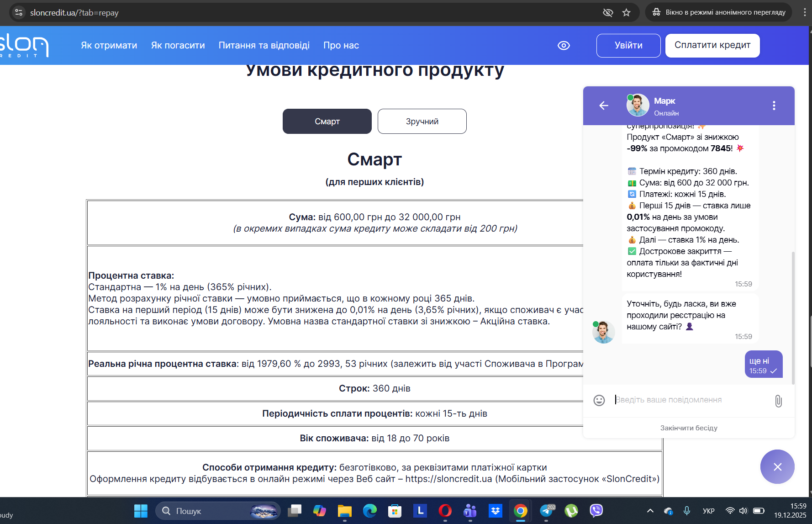
Task: Click the "Сума: від 600,00 грн" line
Action: (x=374, y=217)
